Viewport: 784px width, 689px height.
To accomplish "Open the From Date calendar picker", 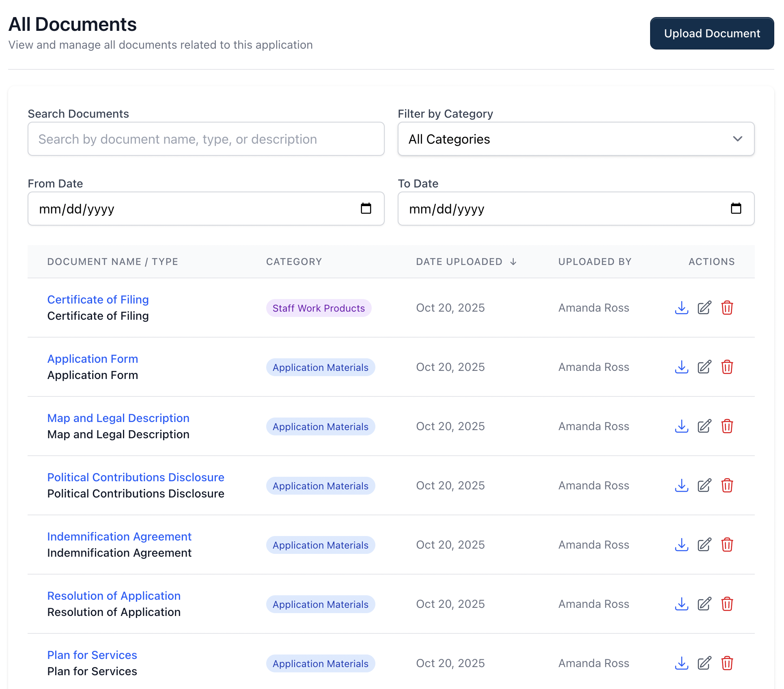I will pyautogui.click(x=366, y=209).
